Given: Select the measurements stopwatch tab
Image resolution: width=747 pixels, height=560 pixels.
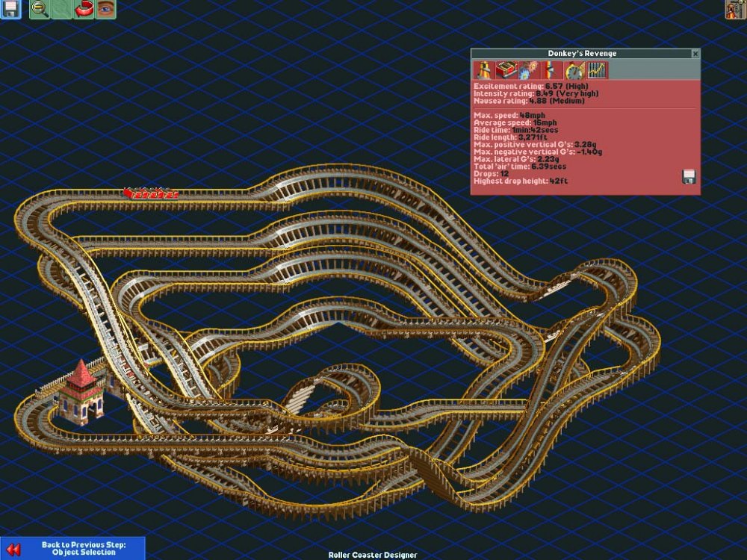Looking at the screenshot, I should click(574, 70).
